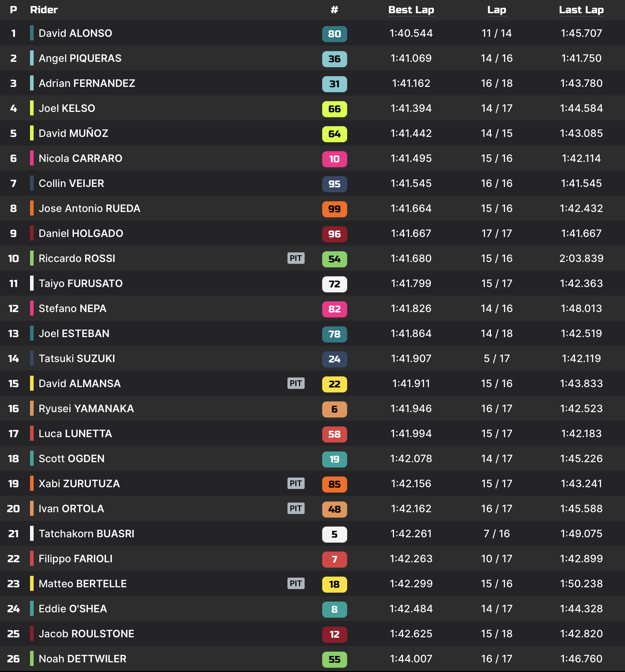Image resolution: width=625 pixels, height=672 pixels.
Task: Click the white number 5 badge
Action: click(x=334, y=534)
